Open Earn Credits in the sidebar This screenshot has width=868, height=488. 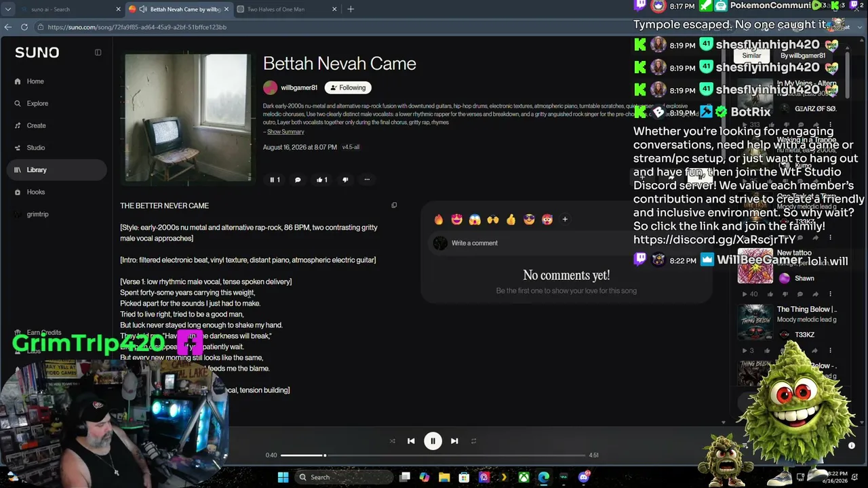click(44, 333)
